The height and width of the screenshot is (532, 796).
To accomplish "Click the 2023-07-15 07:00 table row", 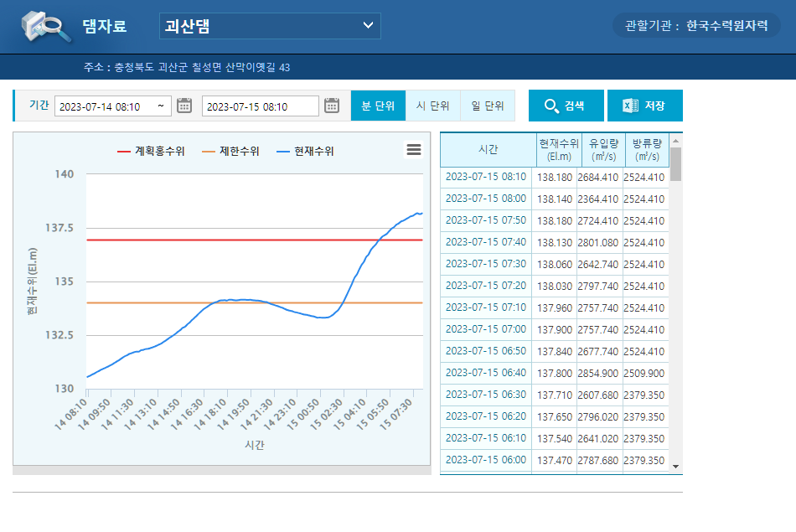I will pyautogui.click(x=485, y=329).
